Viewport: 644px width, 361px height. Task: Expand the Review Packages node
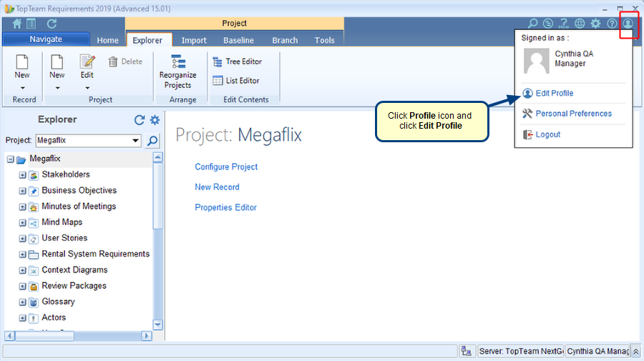point(23,287)
